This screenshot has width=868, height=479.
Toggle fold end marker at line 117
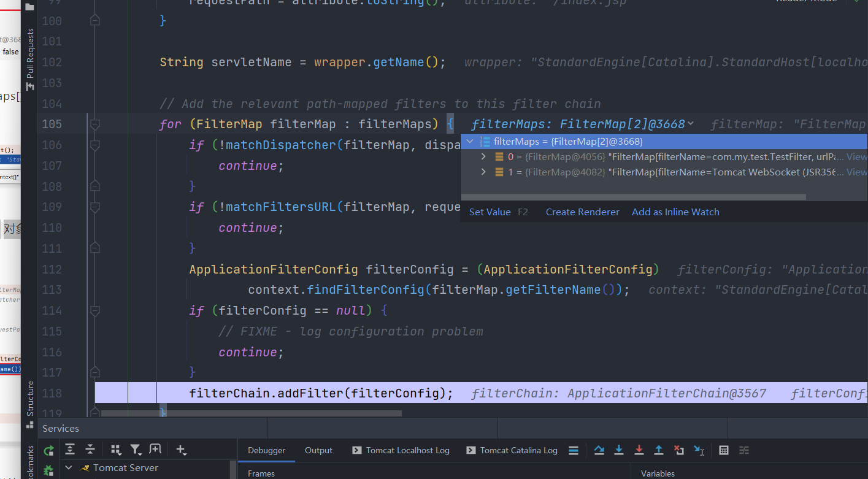(x=94, y=372)
